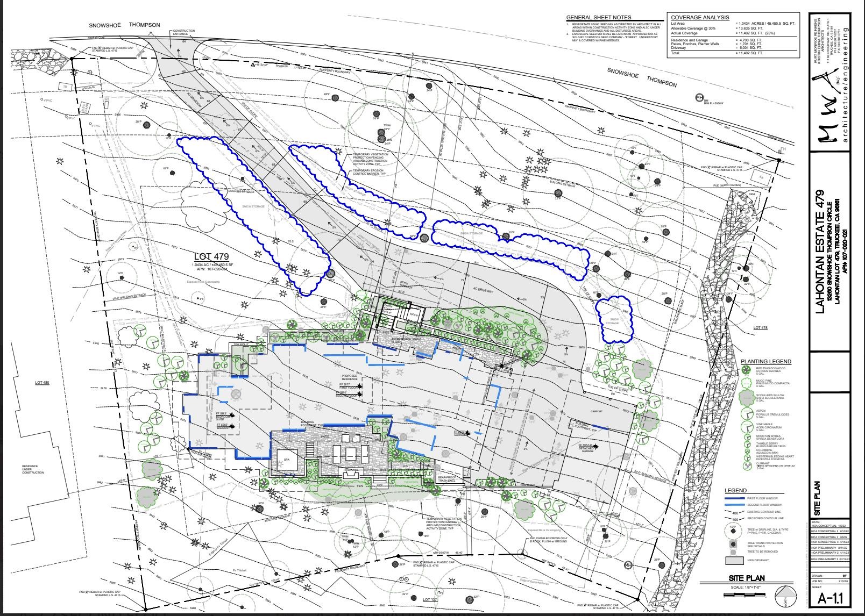The image size is (865, 616).
Task: Click the Planting Legend heading
Action: (x=765, y=361)
